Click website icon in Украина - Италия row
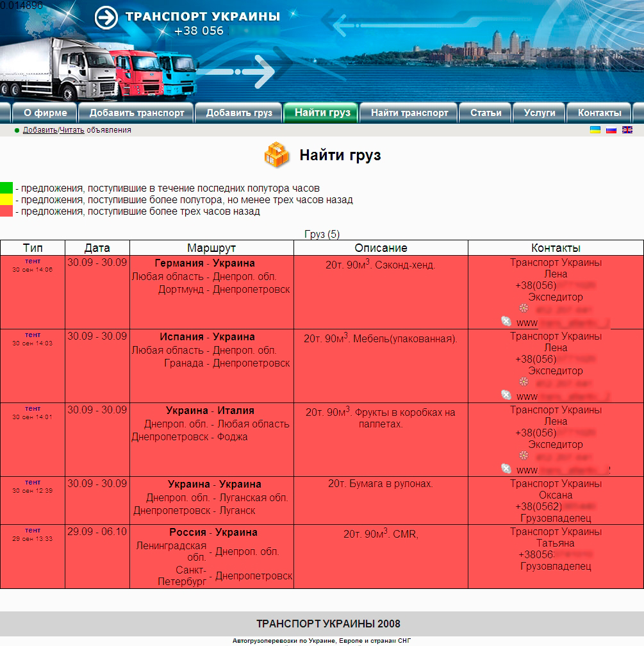 [506, 468]
